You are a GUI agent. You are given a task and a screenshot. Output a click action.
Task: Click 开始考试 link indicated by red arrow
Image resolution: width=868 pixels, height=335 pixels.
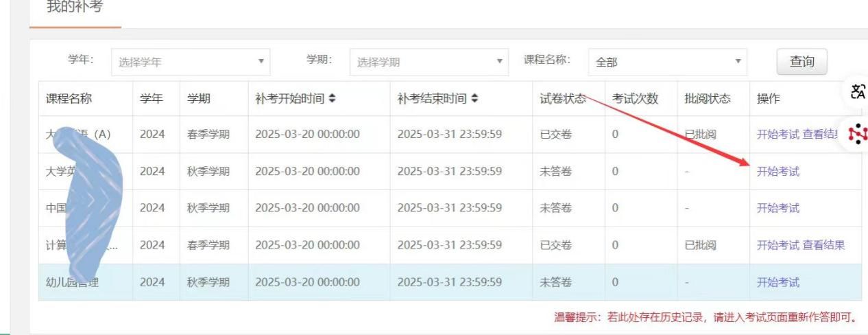click(777, 172)
